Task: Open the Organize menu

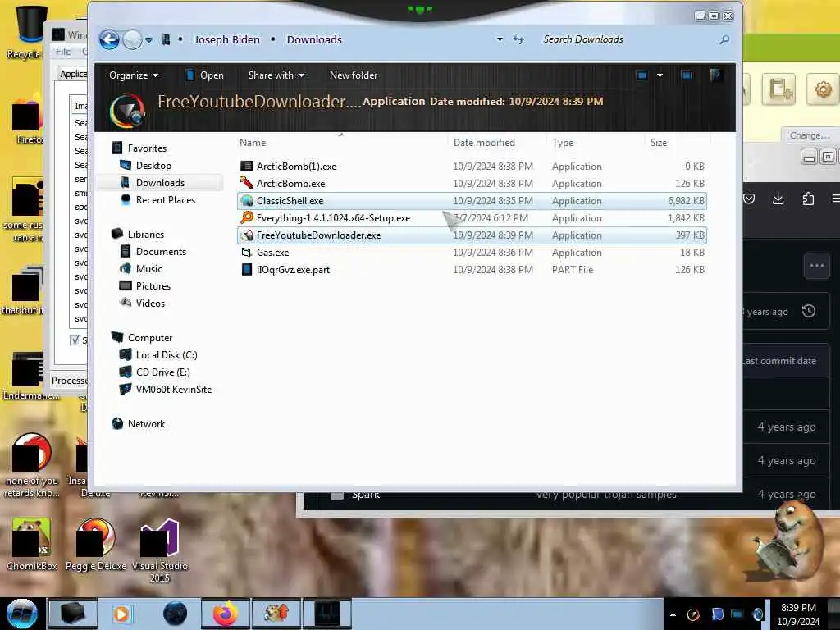Action: coord(134,75)
